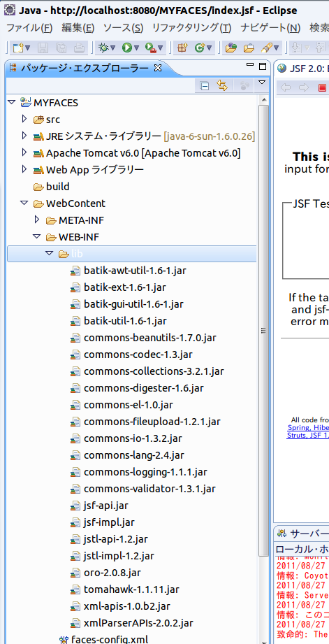Screen dimensions: 329x644
Task: Open the Edit (編集) menu
Action: click(78, 28)
